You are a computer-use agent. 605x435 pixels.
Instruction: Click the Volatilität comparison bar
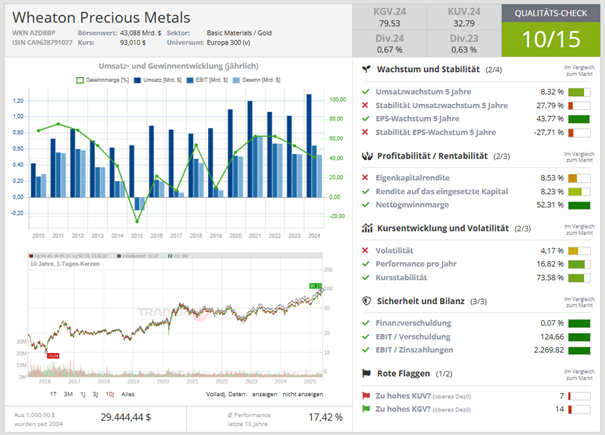[579, 251]
